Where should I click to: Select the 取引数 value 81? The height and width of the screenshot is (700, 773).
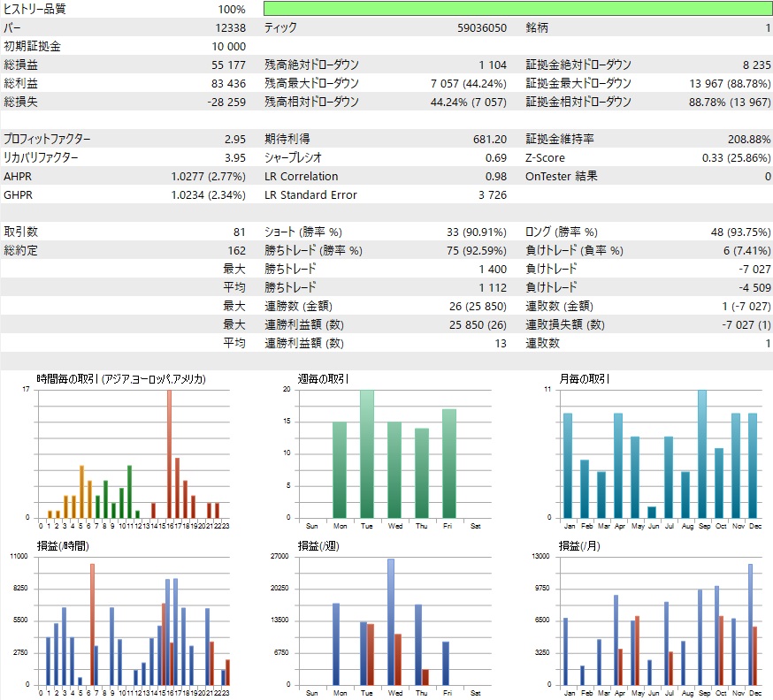240,231
